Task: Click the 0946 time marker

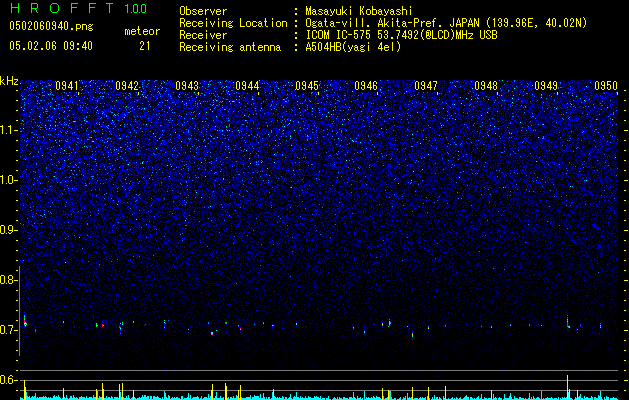Action: coord(366,86)
